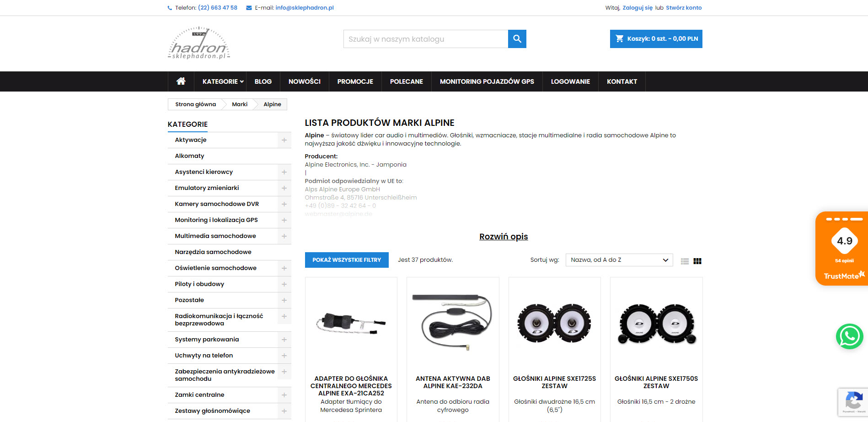Open the MONITORING POJAZDÓW GPS menu item

487,81
